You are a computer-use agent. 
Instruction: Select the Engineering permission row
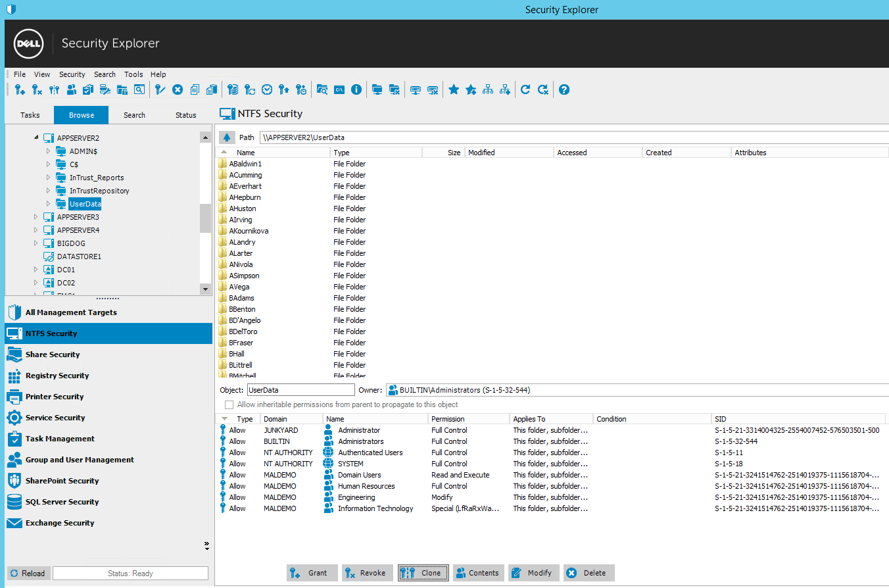tap(356, 497)
